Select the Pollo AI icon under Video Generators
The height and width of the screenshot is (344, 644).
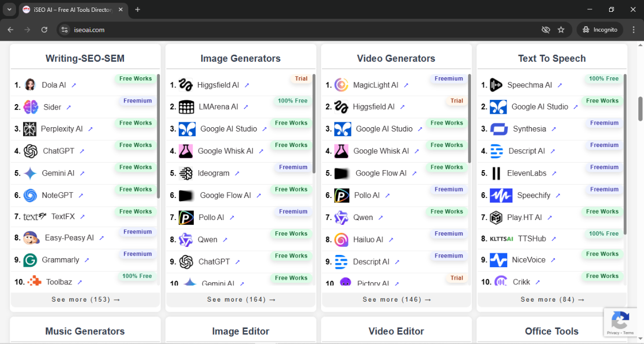point(342,195)
